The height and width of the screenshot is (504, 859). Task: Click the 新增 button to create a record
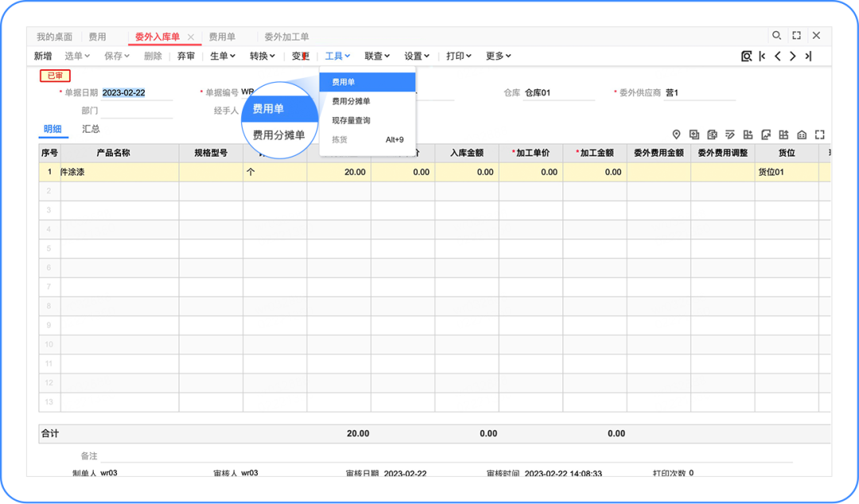[x=43, y=56]
